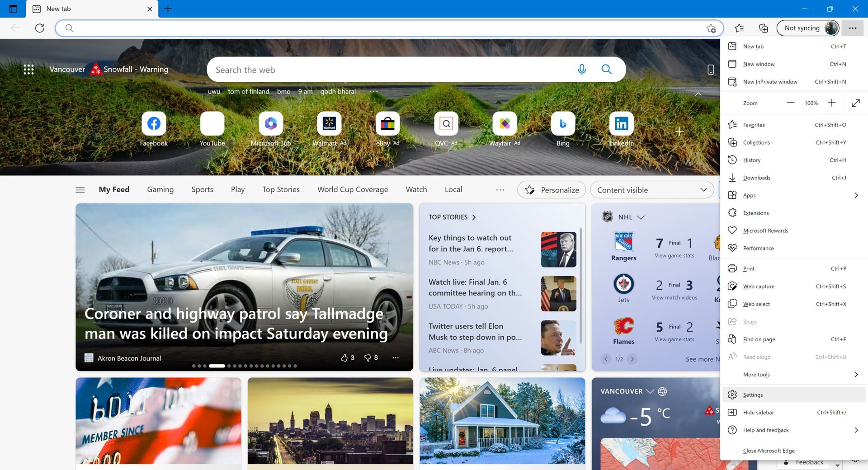
Task: Choose Web capture menu item
Action: 794,287
